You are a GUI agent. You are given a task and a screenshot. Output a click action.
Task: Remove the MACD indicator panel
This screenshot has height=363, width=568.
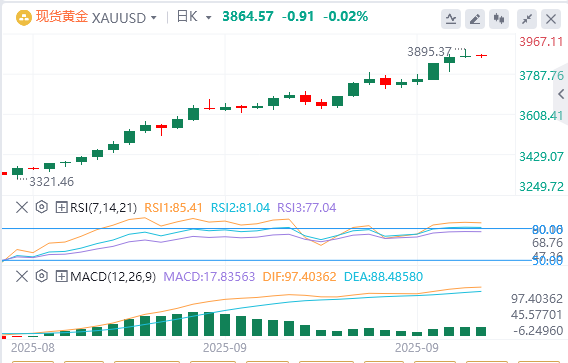coord(22,277)
